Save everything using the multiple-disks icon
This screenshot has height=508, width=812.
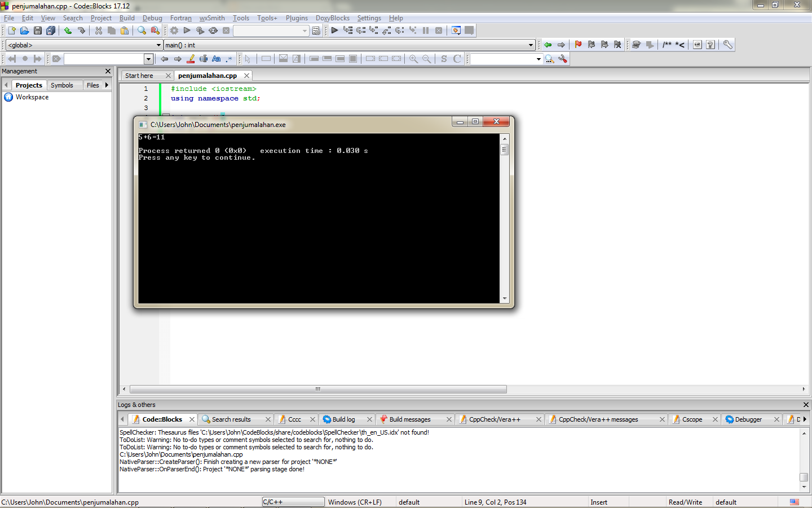51,30
